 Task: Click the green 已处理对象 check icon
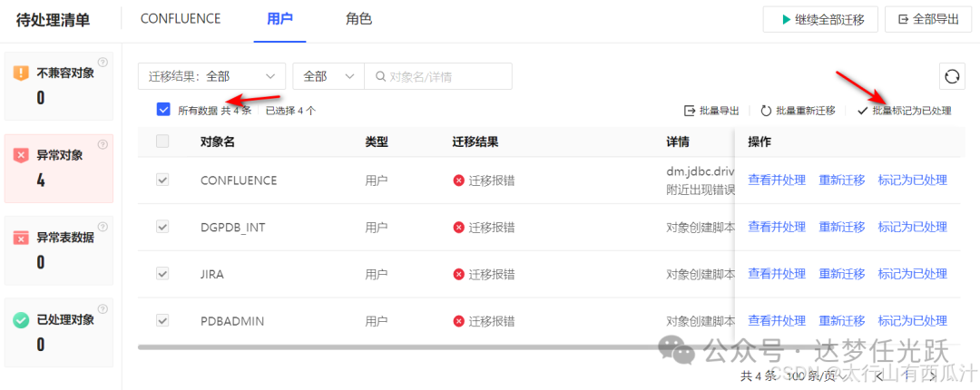pyautogui.click(x=21, y=320)
